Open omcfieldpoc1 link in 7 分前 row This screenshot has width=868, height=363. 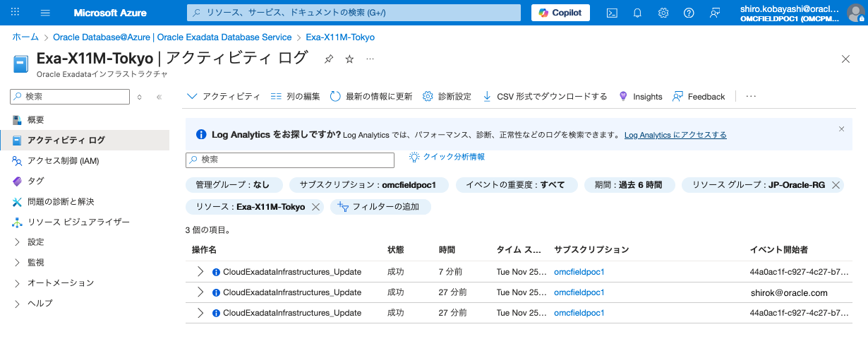pyautogui.click(x=579, y=272)
